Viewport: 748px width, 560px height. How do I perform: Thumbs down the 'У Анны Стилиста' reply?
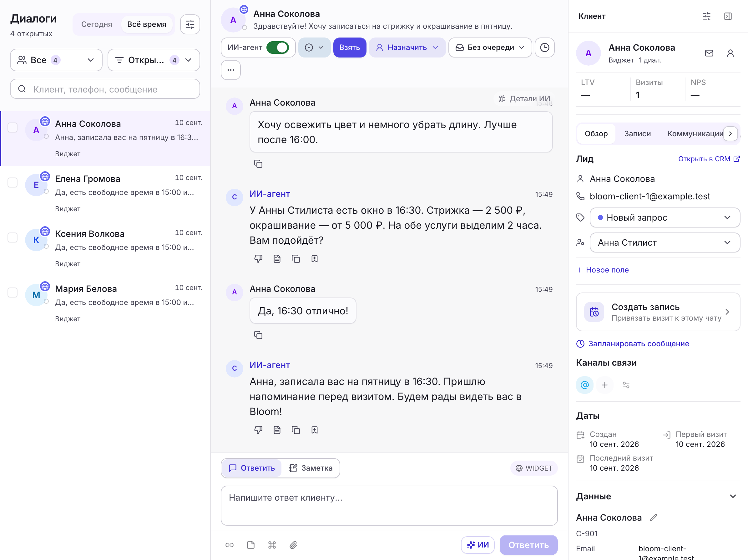tap(258, 259)
